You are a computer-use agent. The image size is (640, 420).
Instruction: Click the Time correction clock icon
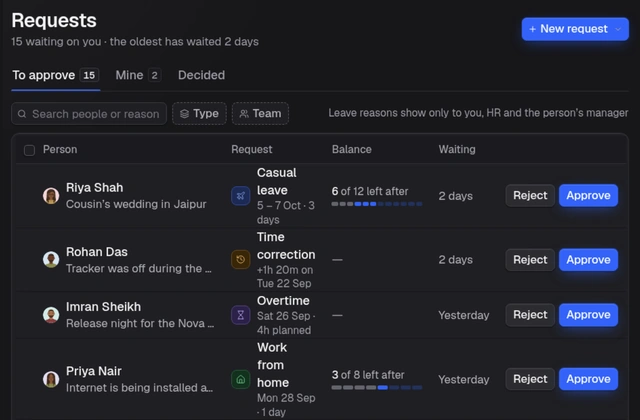pos(241,260)
